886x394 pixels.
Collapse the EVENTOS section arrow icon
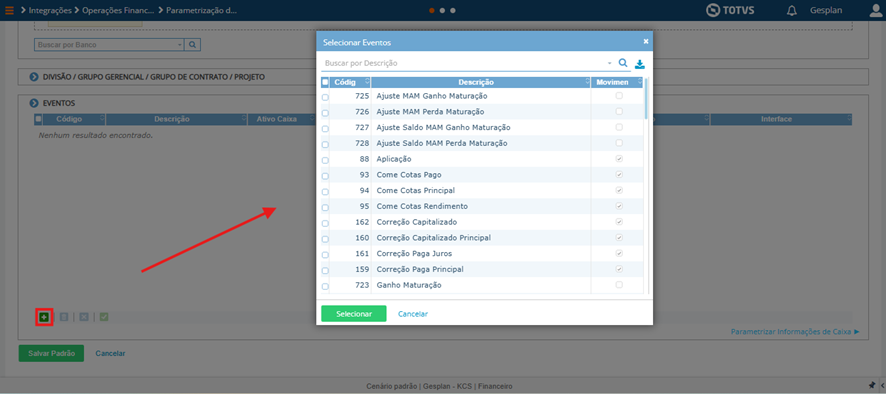pyautogui.click(x=33, y=103)
